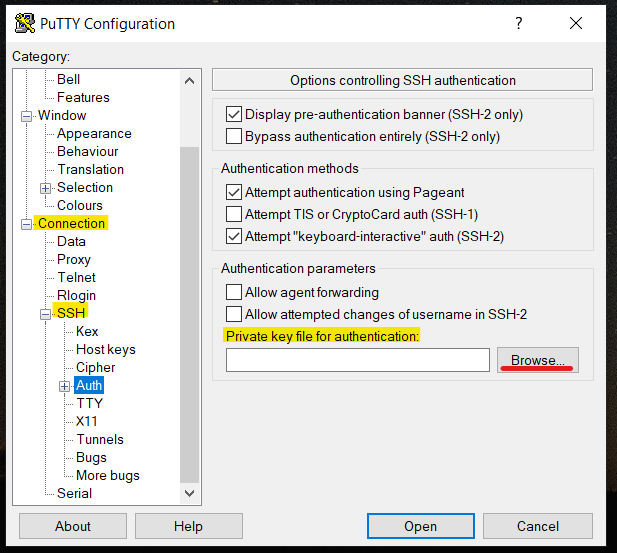Uncheck Display pre-authentication banner
The image size is (617, 553).
234,114
